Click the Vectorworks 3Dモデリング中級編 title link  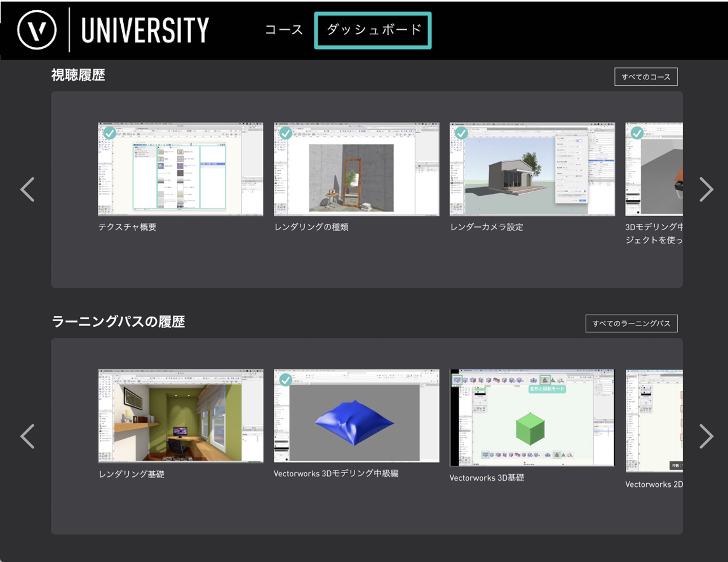(336, 474)
